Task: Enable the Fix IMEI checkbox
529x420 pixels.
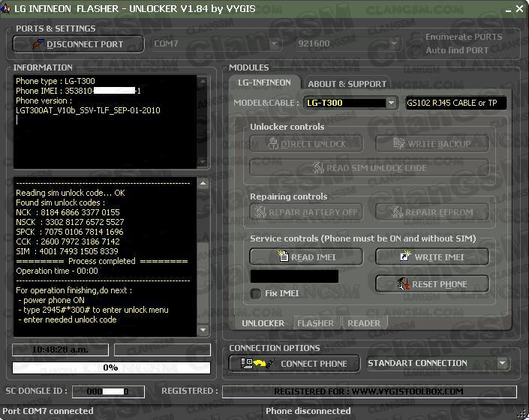Action: [256, 293]
